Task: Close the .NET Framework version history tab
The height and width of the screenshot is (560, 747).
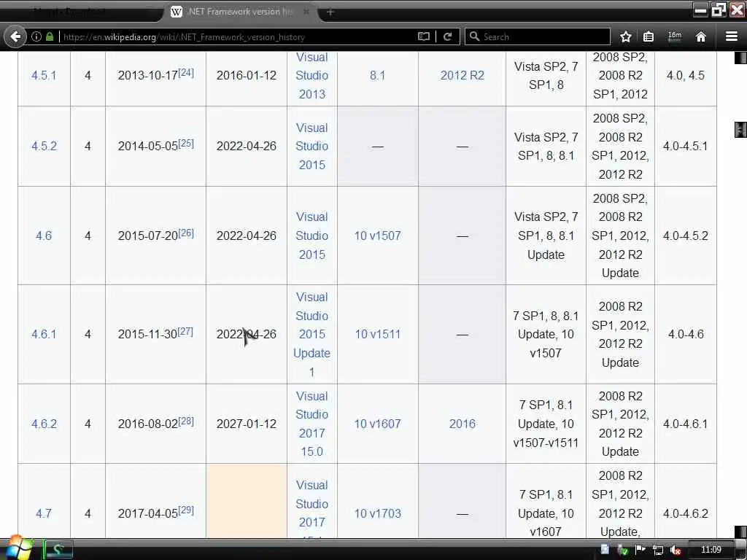Action: click(x=306, y=12)
